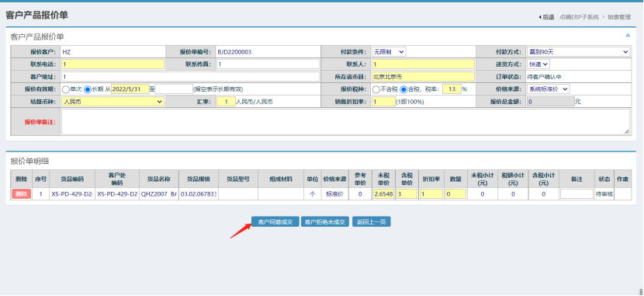The height and width of the screenshot is (296, 644).
Task: Click the 返回上一页 button
Action: (x=372, y=222)
